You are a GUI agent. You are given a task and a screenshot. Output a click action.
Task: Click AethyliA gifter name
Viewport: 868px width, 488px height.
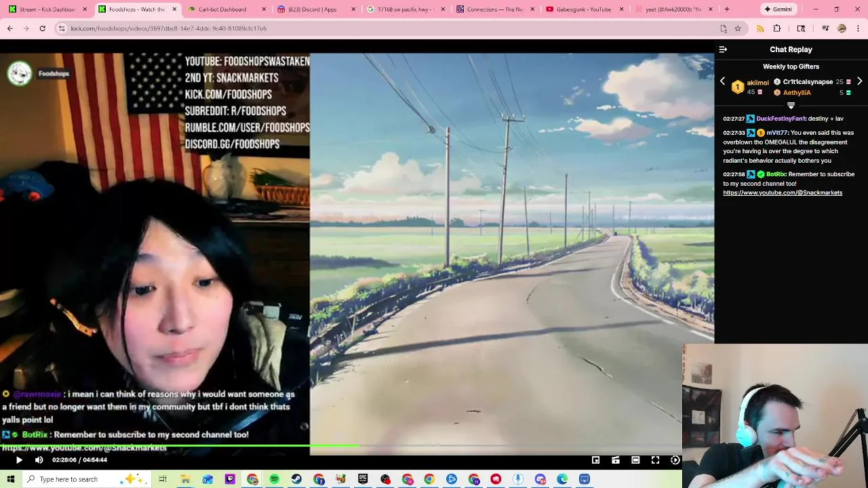pos(797,93)
